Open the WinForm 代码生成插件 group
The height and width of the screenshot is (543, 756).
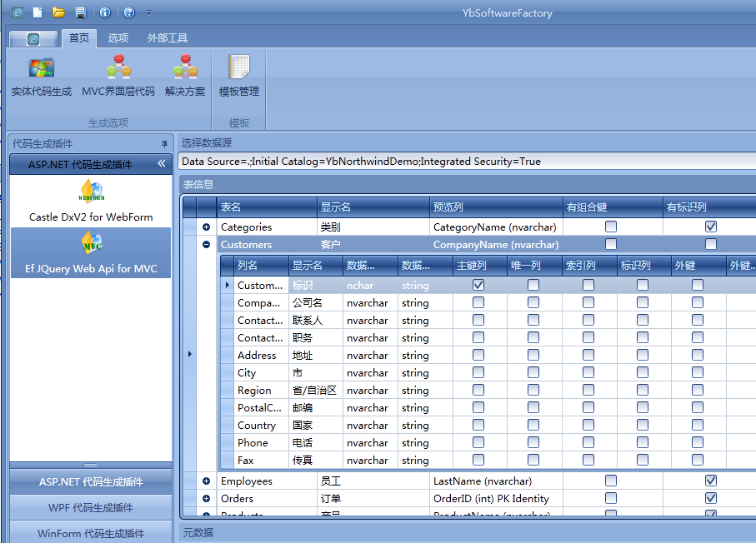pos(91,532)
